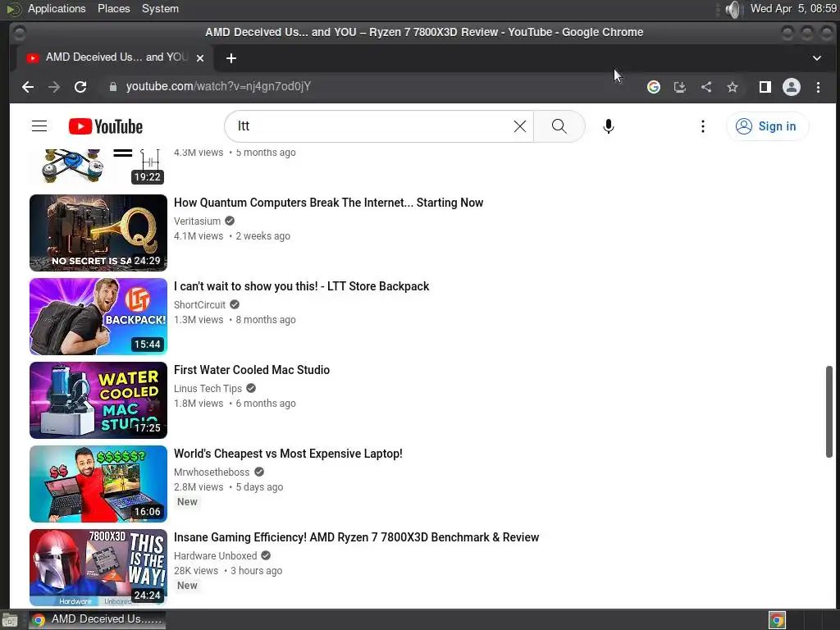
Task: Click the 4.1M views text under Veritasium
Action: click(199, 235)
